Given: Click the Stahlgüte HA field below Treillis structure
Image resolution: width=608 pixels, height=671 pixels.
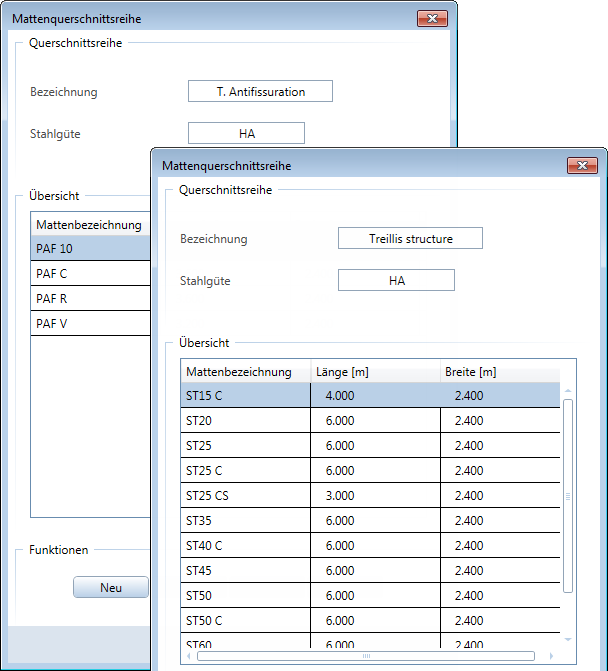Looking at the screenshot, I should tap(396, 281).
